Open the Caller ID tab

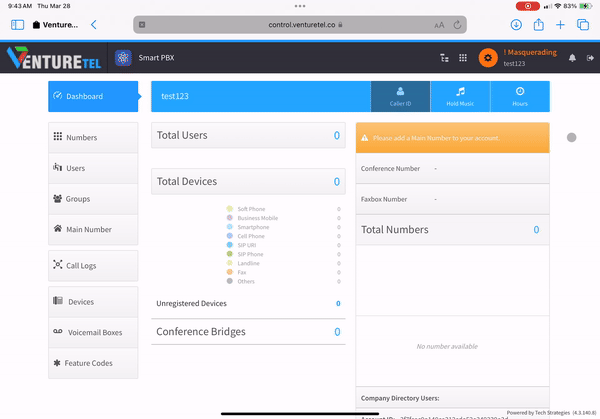coord(400,96)
